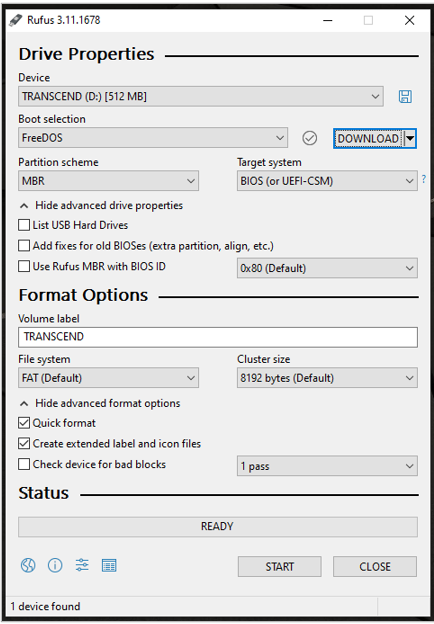Image resolution: width=434 pixels, height=624 pixels.
Task: Click the CLOSE button
Action: click(x=375, y=566)
